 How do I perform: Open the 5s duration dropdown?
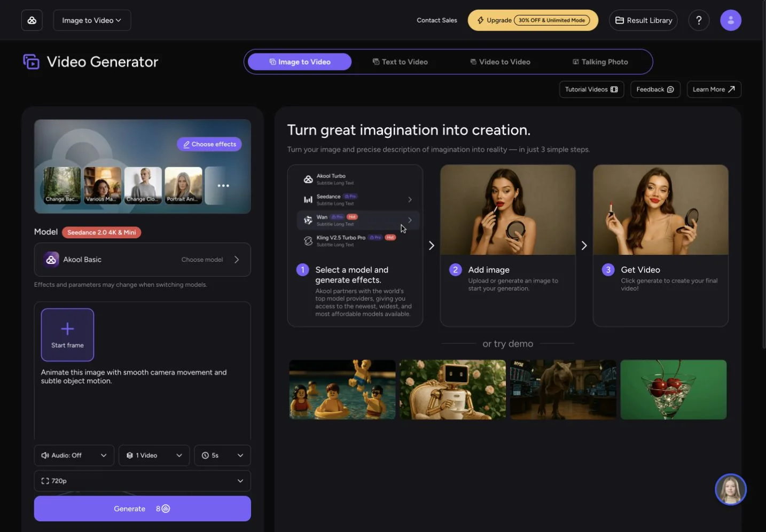(222, 456)
